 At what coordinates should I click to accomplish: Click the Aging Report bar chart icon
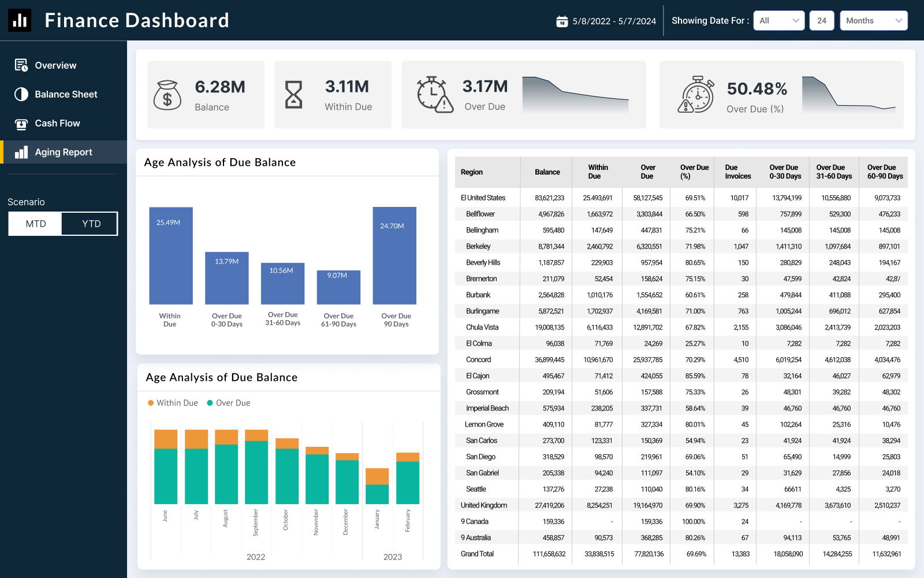pyautogui.click(x=21, y=152)
